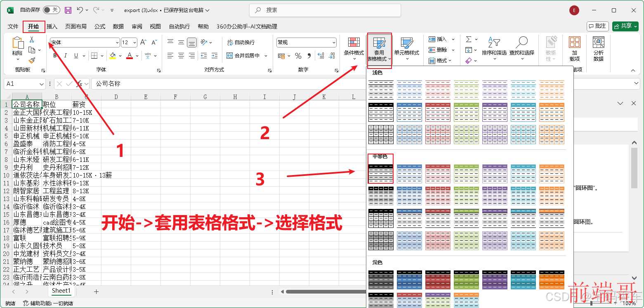Screen dimensions: 644x308
Task: Apply the comma style icon
Action: 309,56
